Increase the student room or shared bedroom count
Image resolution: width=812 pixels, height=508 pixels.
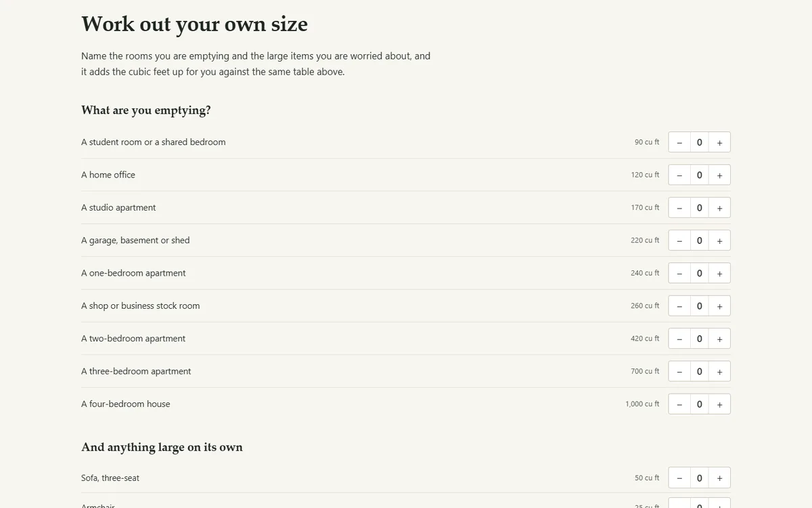719,142
